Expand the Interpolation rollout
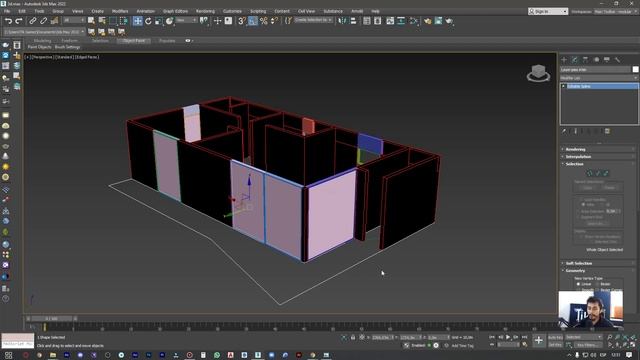Screen dimensions: 640x360 click(x=578, y=157)
